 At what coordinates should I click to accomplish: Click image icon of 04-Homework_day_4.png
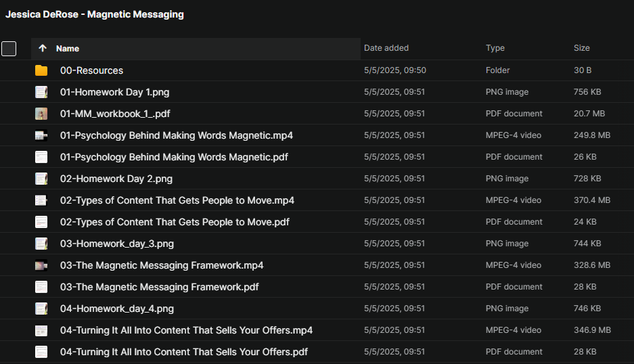41,309
